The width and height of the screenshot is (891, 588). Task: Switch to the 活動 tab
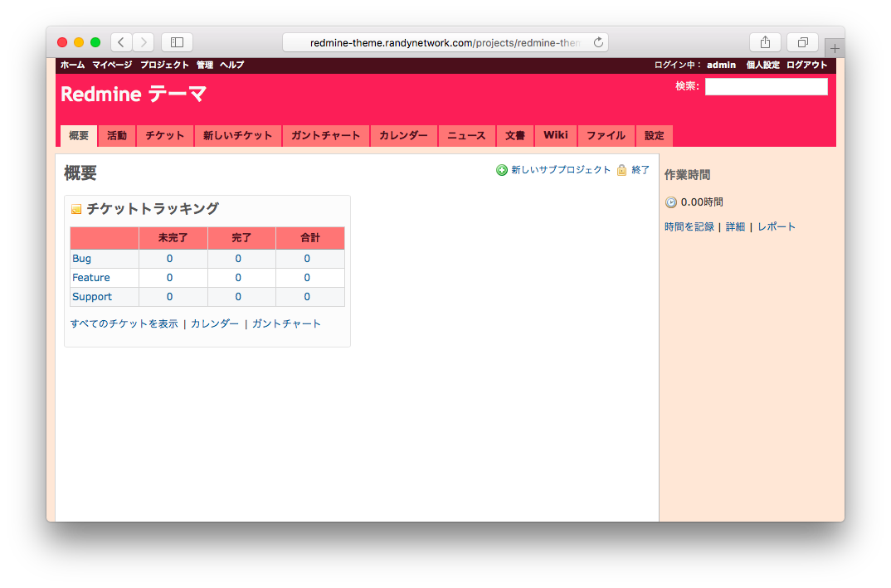pos(117,136)
